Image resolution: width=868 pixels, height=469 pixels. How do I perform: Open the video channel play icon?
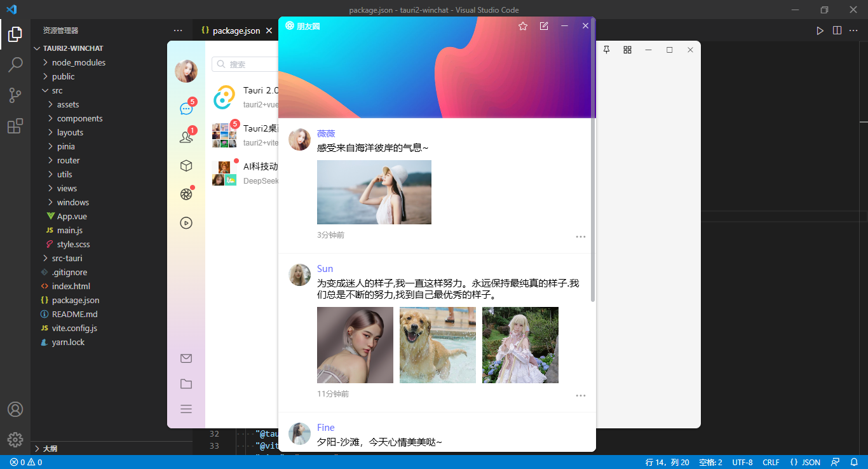186,222
